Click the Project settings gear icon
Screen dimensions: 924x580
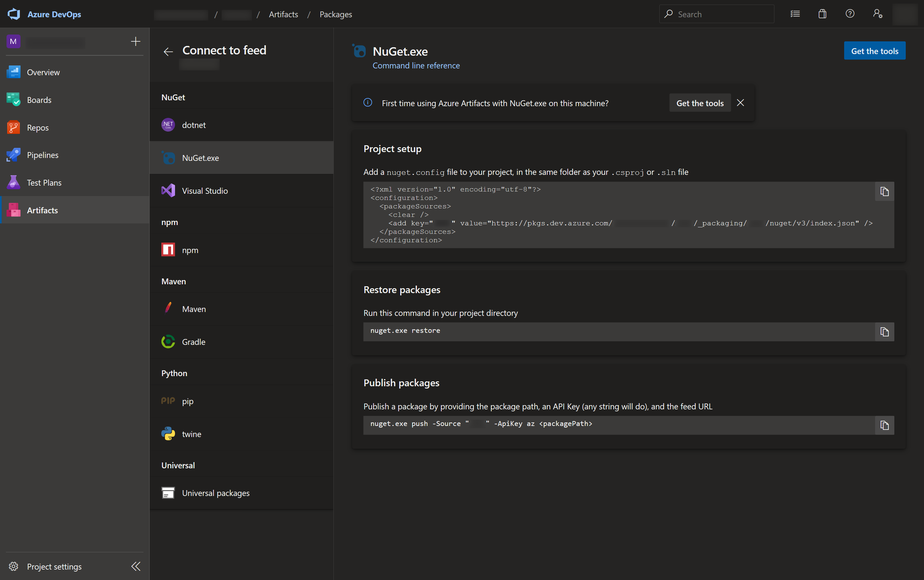[13, 566]
